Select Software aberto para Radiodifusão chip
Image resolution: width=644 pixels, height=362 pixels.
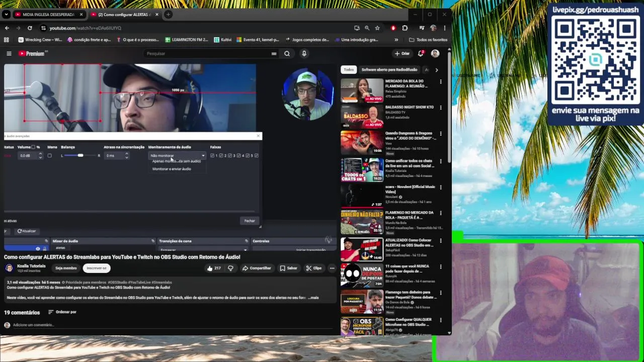click(389, 70)
